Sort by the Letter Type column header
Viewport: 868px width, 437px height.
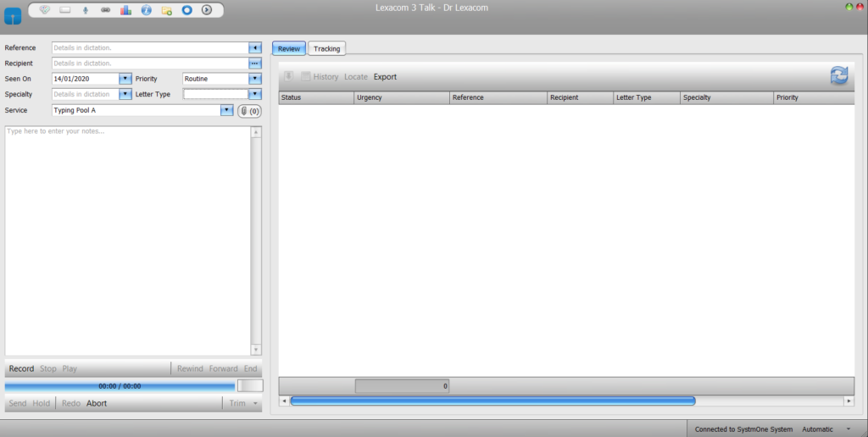647,97
